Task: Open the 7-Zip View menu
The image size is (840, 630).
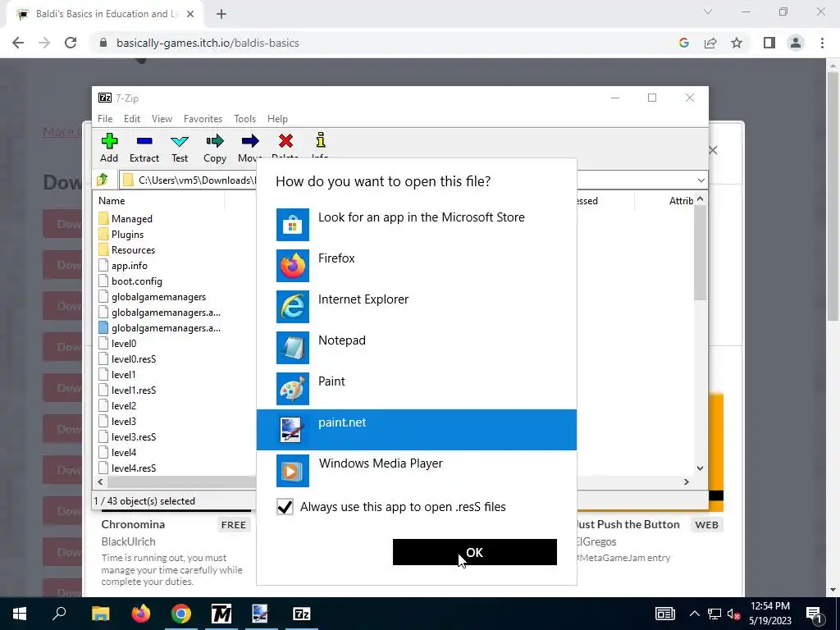Action: [162, 119]
